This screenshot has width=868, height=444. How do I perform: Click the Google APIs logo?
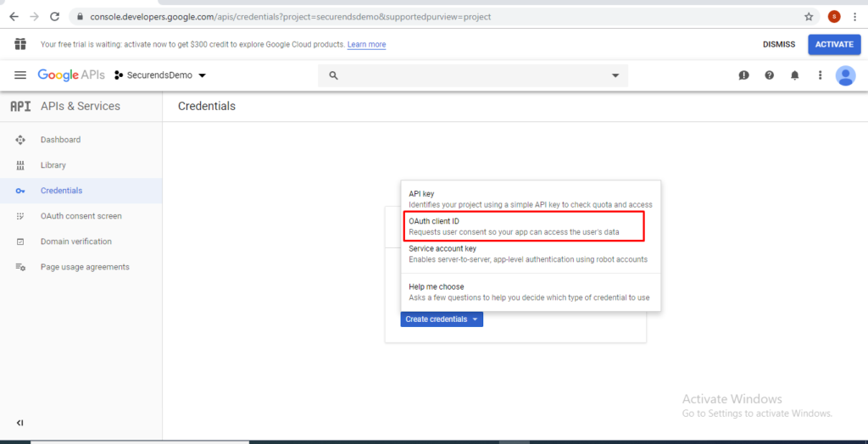point(71,75)
